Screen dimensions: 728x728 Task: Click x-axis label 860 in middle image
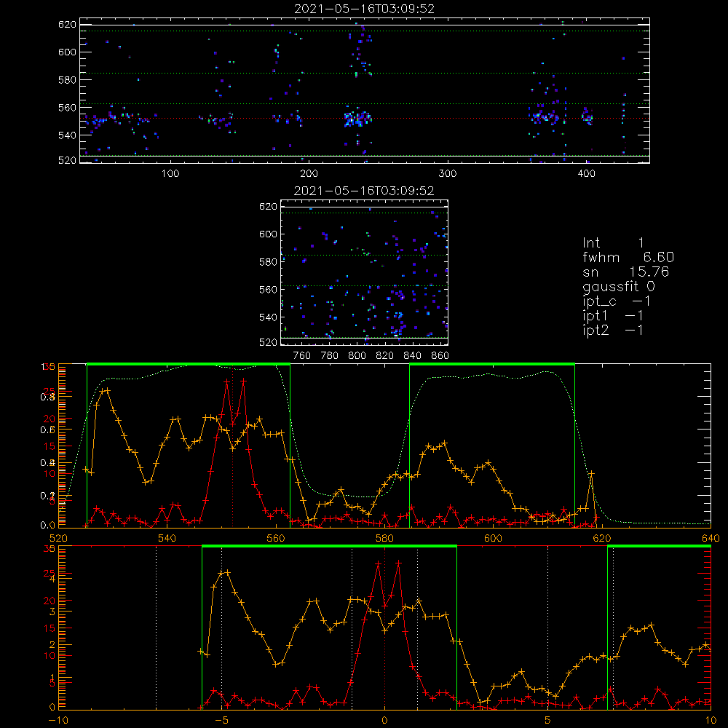[x=440, y=356]
